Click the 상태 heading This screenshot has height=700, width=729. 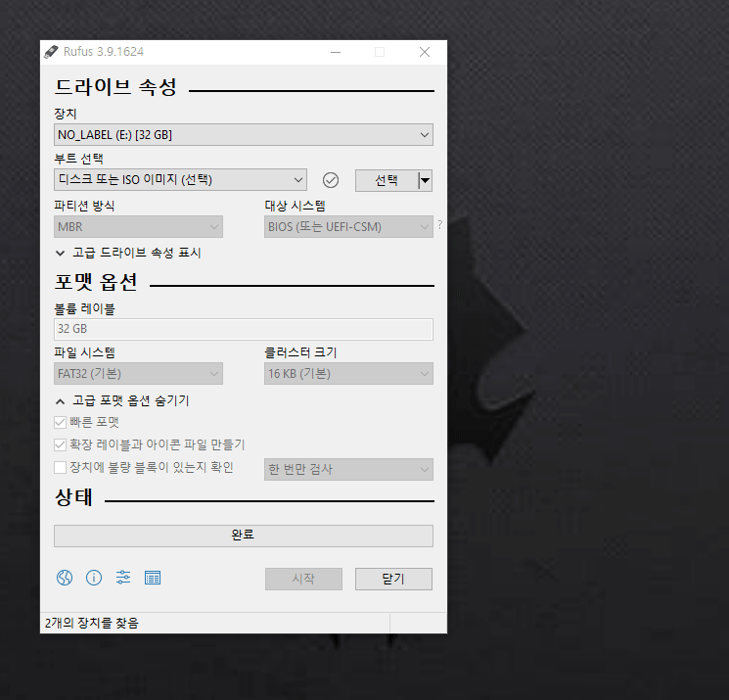(74, 497)
